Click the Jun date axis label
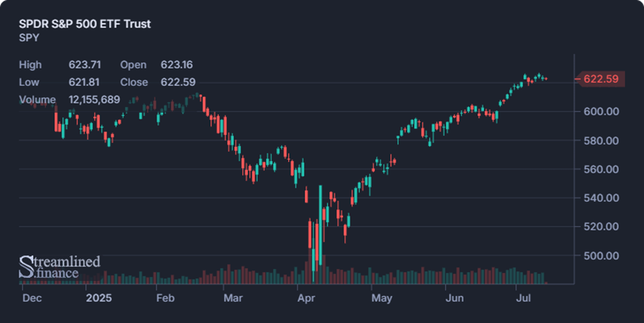 coord(454,298)
